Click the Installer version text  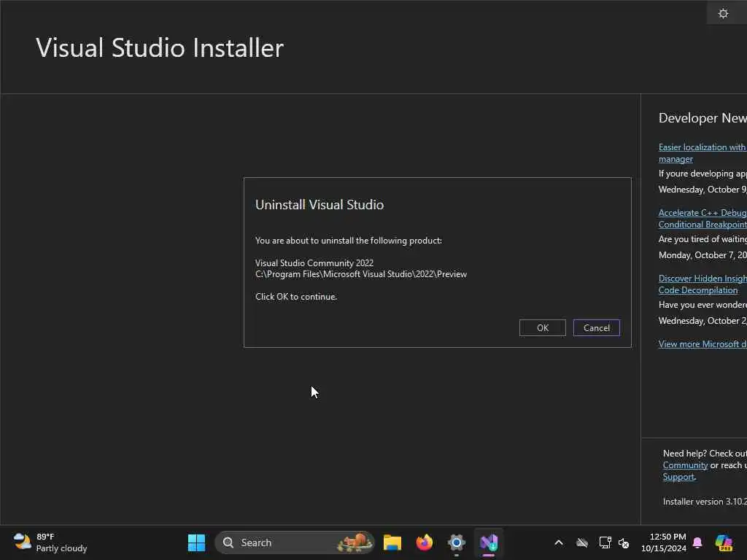pos(705,502)
